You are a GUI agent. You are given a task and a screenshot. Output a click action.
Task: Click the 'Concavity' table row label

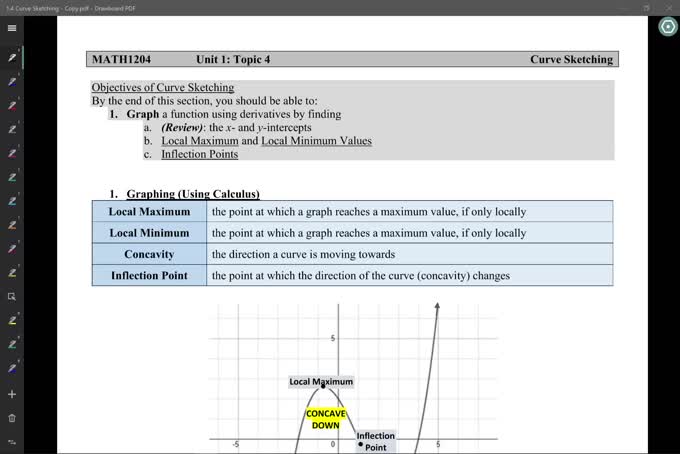coord(149,254)
